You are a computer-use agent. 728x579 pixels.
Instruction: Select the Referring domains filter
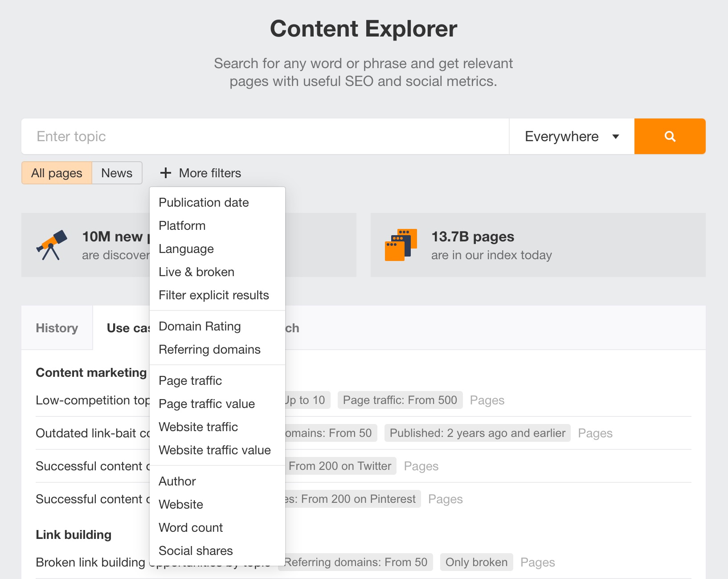coord(209,349)
